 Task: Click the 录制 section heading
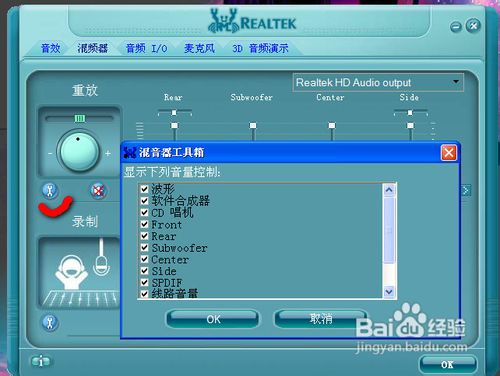[85, 222]
